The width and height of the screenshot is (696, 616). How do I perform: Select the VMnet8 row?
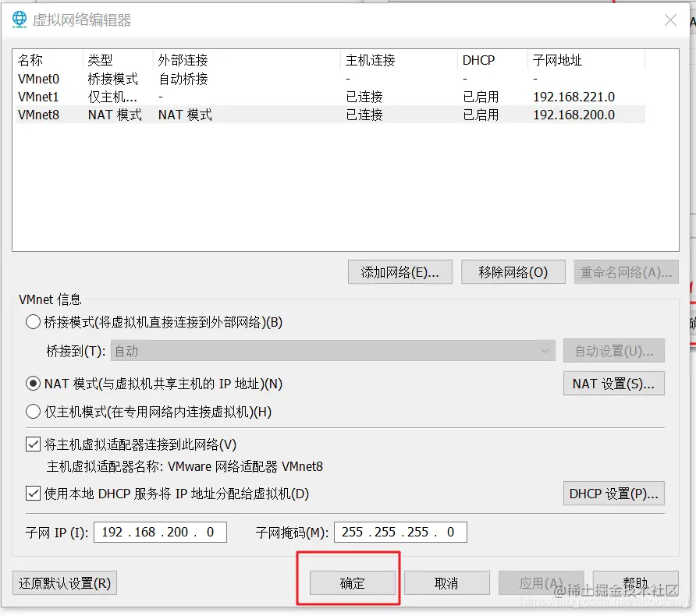tap(330, 115)
